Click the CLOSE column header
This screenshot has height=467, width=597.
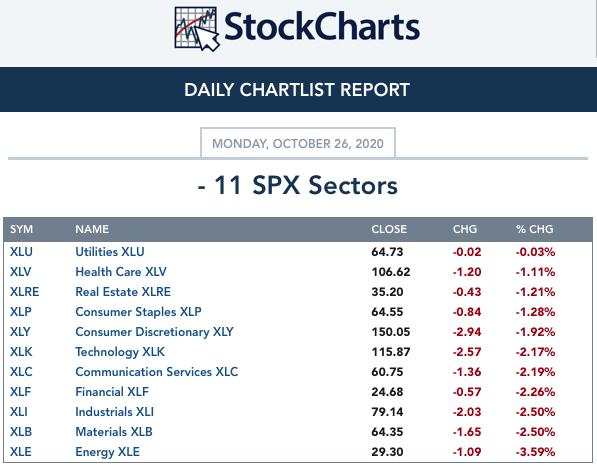(x=389, y=229)
